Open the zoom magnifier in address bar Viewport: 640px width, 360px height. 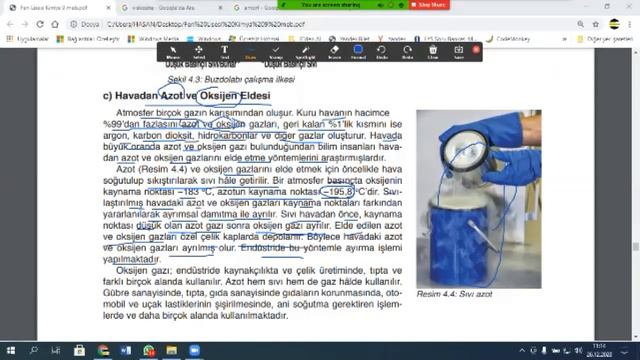click(x=580, y=24)
